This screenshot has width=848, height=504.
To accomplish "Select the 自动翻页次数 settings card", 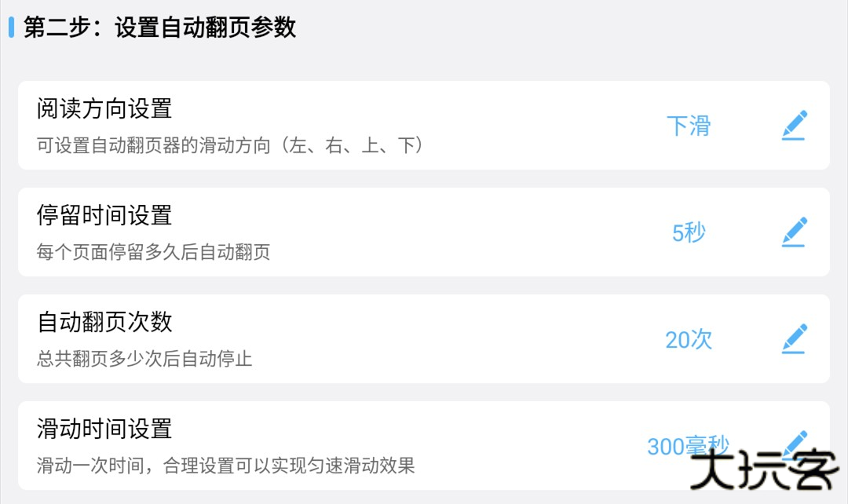I will [x=424, y=338].
